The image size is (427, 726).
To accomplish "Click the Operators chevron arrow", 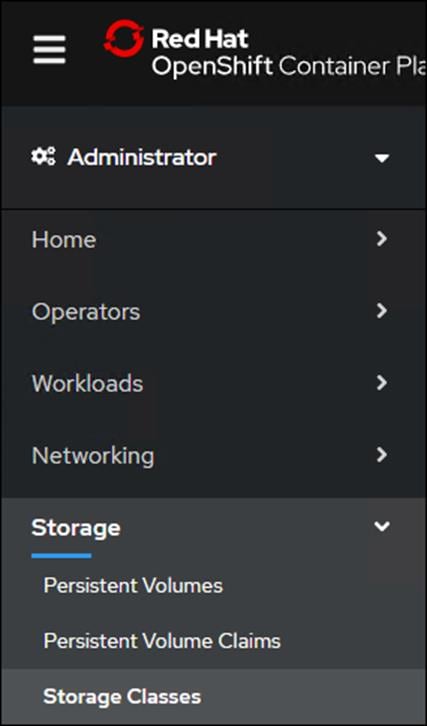I will click(x=382, y=311).
